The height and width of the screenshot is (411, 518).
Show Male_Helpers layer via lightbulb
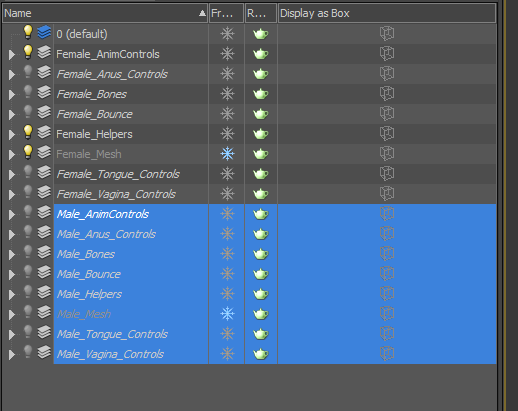[x=28, y=292]
